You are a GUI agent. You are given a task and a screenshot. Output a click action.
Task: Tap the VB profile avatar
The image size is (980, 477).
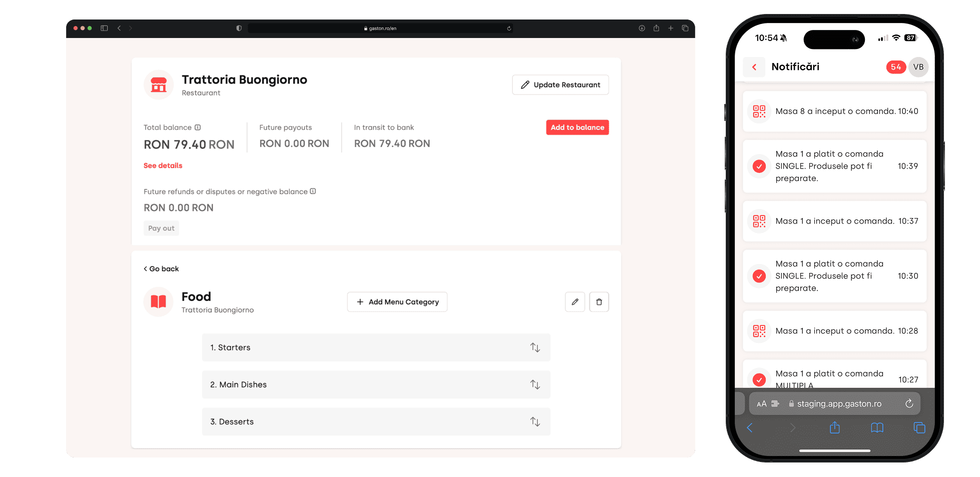pos(918,67)
